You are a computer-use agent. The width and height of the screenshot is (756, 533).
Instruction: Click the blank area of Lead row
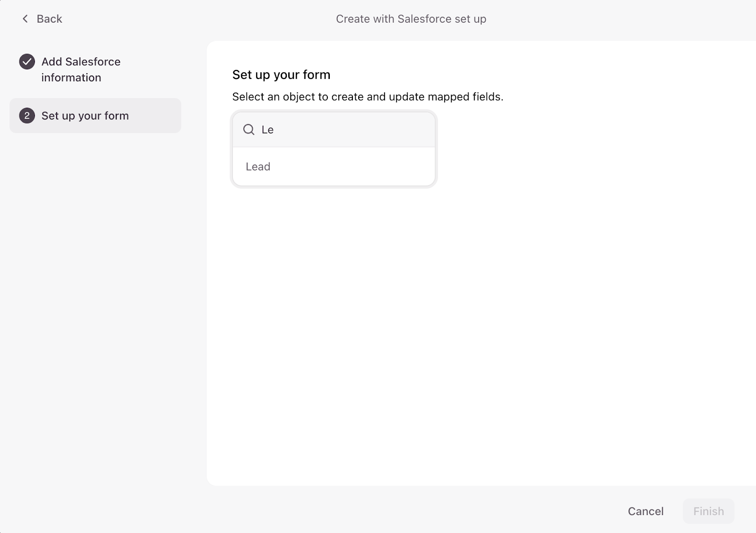click(x=359, y=167)
